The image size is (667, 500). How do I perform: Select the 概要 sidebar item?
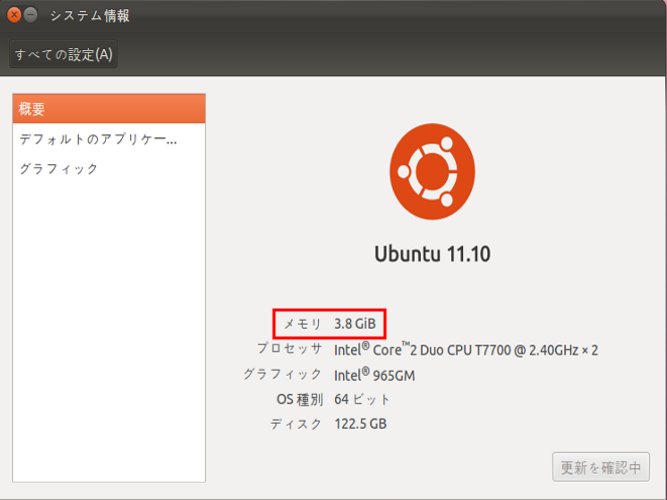coord(109,109)
